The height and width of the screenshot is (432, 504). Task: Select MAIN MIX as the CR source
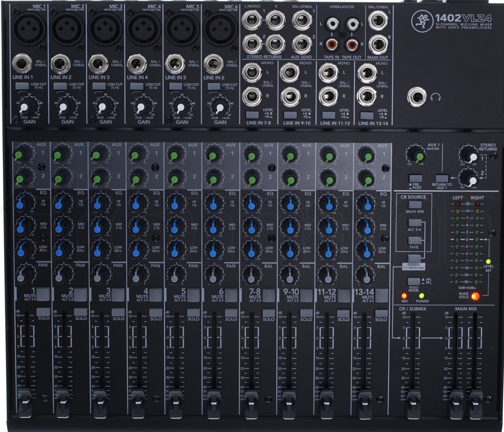415,205
